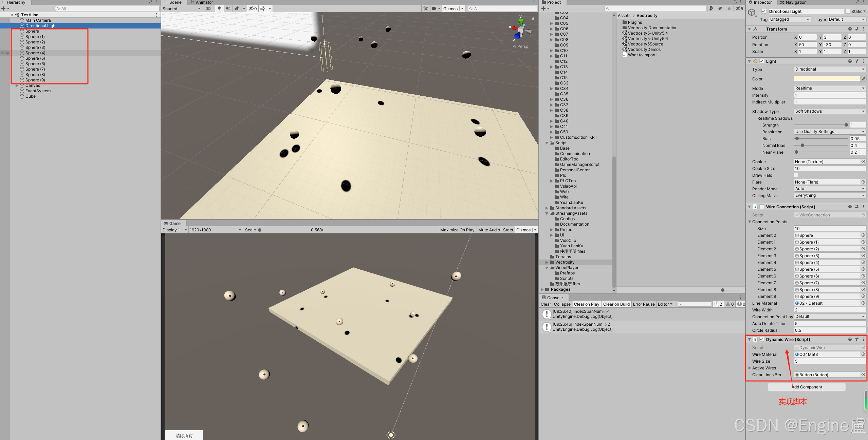
Task: Disable the Dynamic Wire script checkbox
Action: pyautogui.click(x=762, y=339)
